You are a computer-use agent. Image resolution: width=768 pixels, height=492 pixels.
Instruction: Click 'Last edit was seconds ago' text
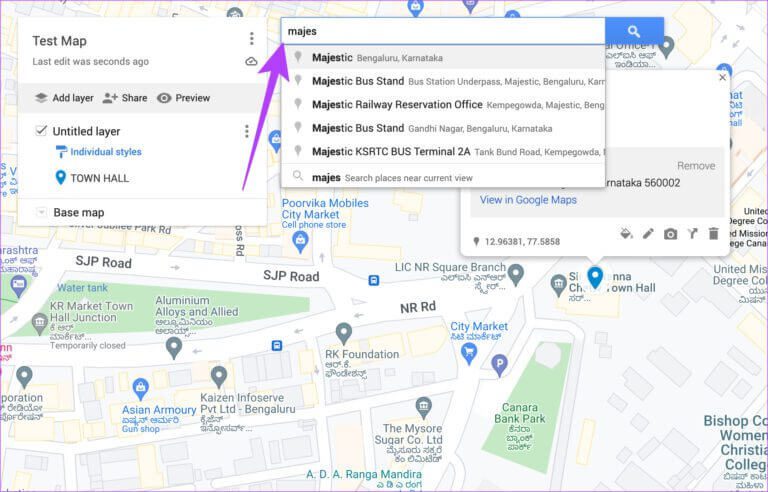pos(91,62)
